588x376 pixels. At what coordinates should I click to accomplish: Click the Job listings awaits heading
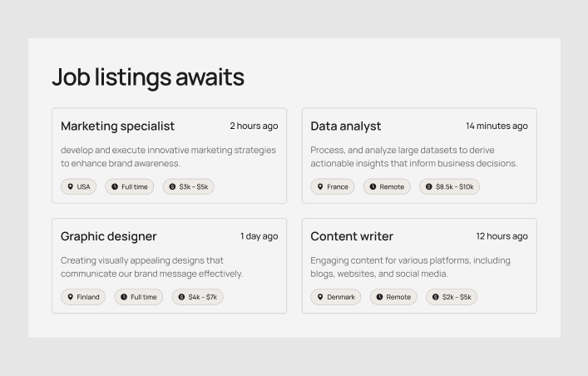click(x=148, y=77)
